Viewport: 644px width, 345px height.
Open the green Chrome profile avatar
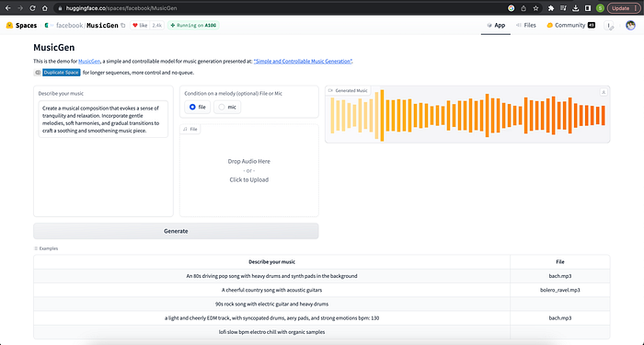click(600, 8)
